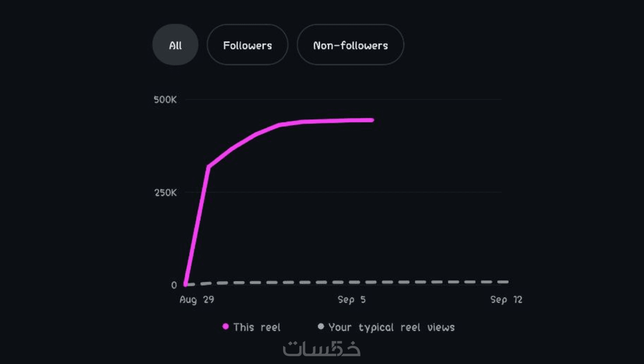Click the Aug 29 date label

[197, 300]
